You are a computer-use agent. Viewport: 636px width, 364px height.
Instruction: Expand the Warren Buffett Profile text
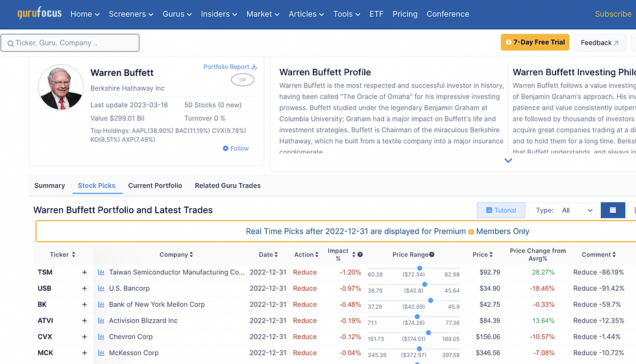508,160
